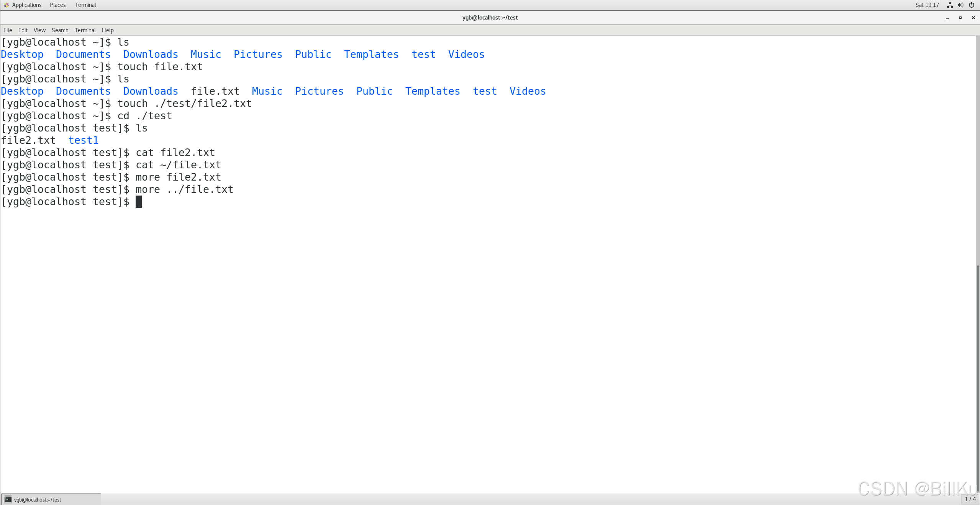This screenshot has width=980, height=505.
Task: Open the Edit menu
Action: tap(23, 30)
